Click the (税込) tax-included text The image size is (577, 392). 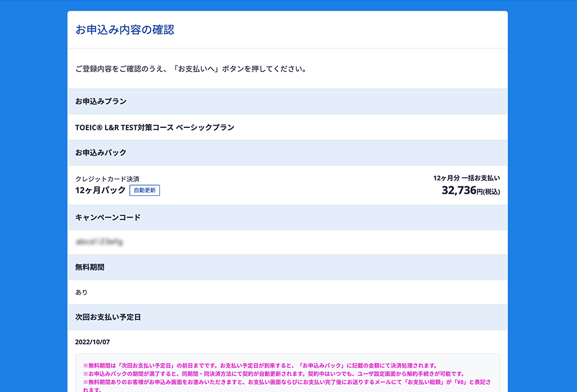pyautogui.click(x=491, y=192)
